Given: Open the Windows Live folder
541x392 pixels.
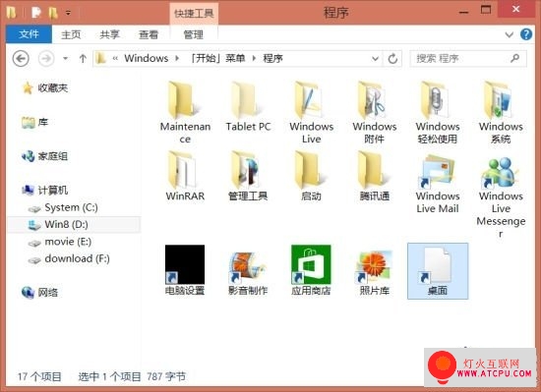Looking at the screenshot, I should [311, 112].
